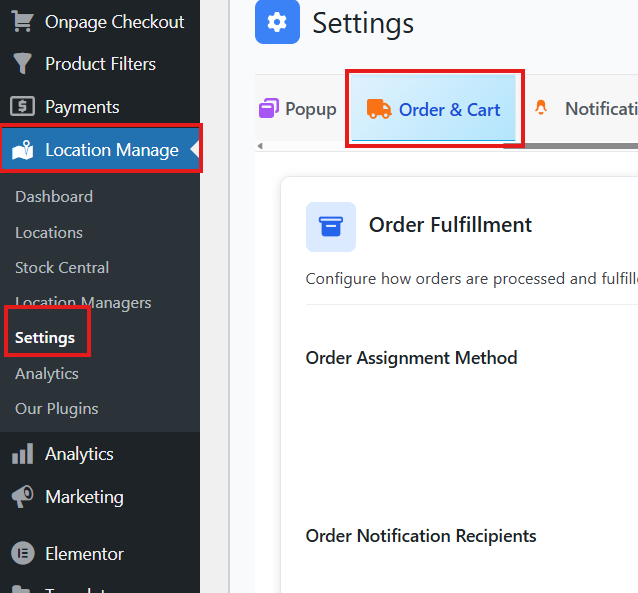
Task: Click the Analytics bar chart icon
Action: click(22, 454)
